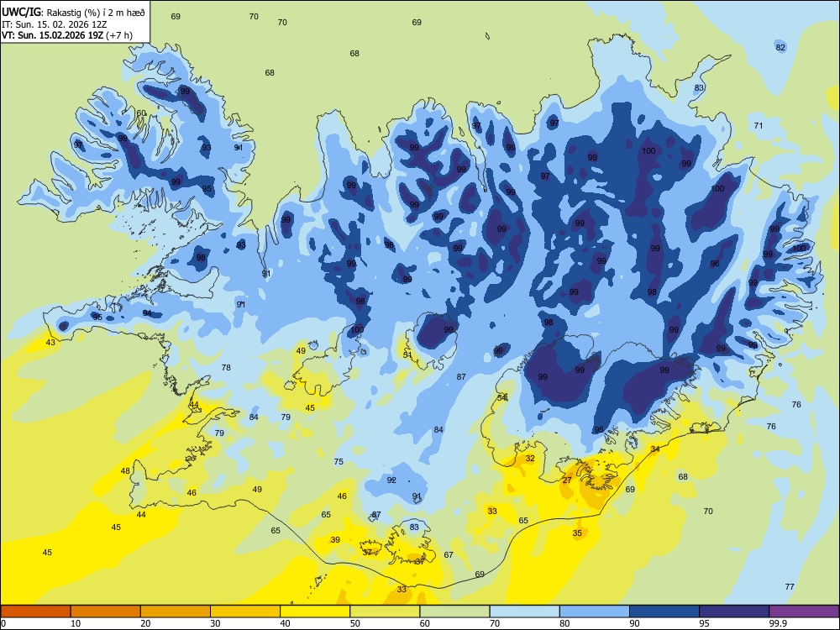Click the legend scale label '10'

point(76,623)
